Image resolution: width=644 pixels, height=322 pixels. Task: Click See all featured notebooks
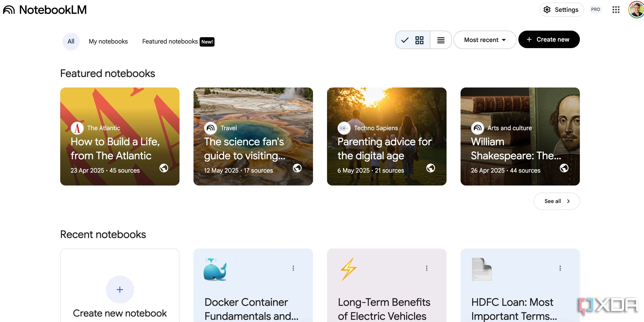557,201
